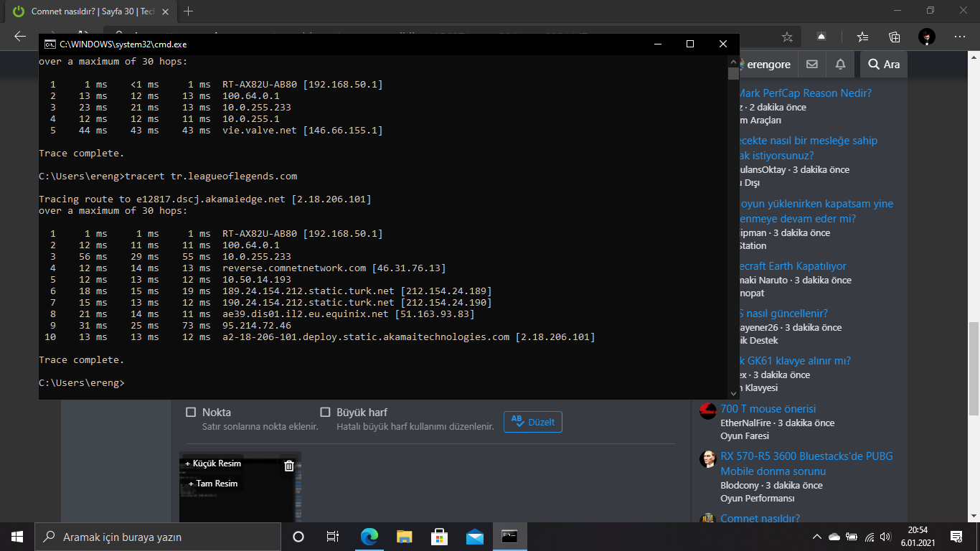Open Blodcony's avatar picture

tap(708, 459)
